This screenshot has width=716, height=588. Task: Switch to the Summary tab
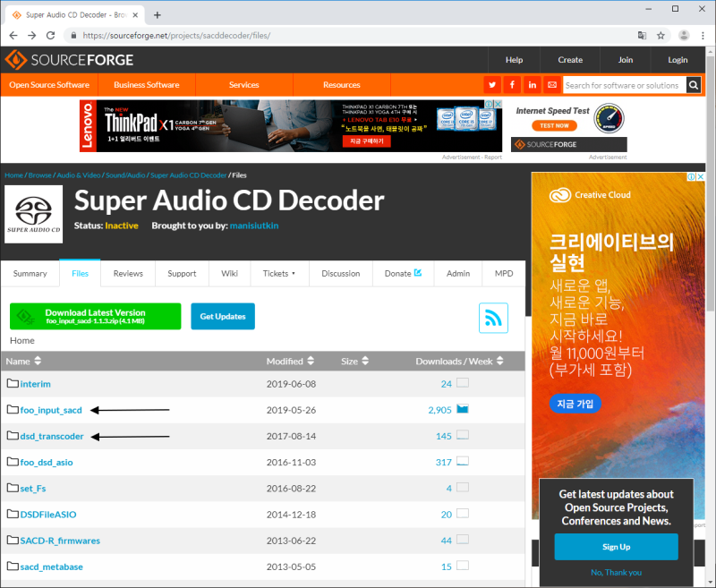[30, 273]
